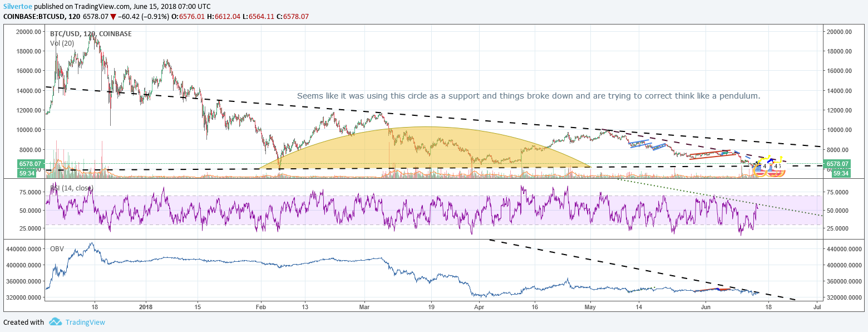Screen dimensions: 868x332
Task: Click 10000.00 on the right price axis
Action: [x=839, y=130]
